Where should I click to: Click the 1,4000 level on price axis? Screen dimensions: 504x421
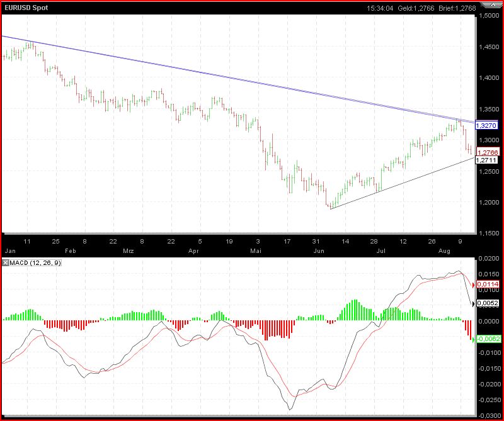coord(490,78)
